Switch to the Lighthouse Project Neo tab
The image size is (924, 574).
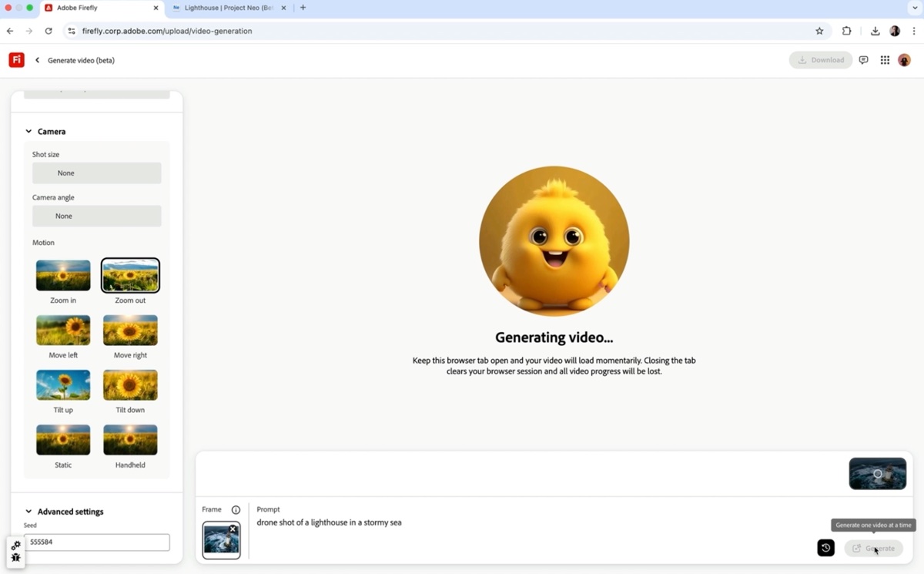[228, 8]
